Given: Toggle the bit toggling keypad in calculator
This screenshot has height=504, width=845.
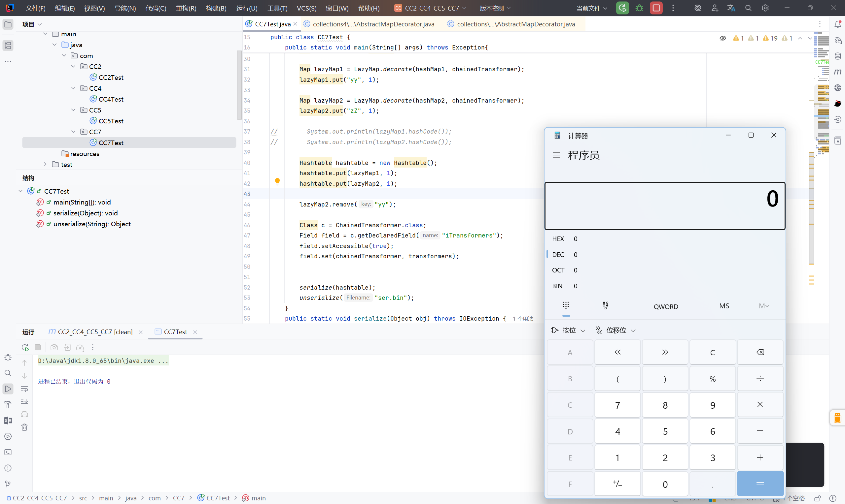Looking at the screenshot, I should [x=605, y=306].
